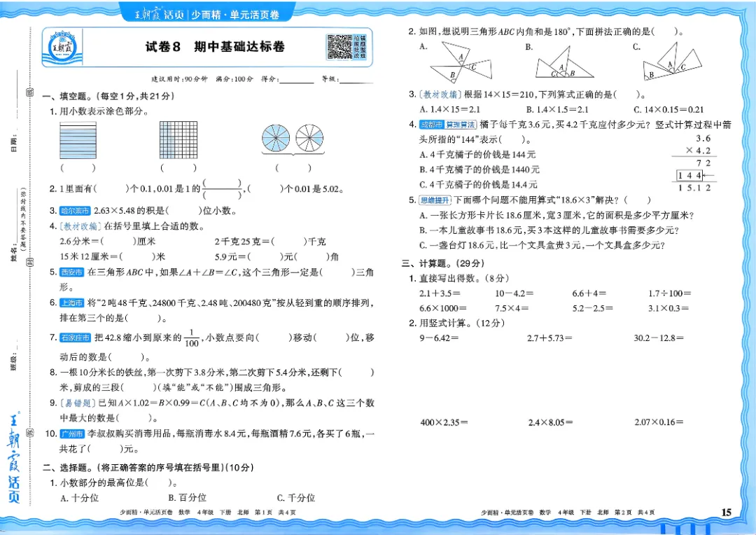
Task: Click the expression 7.5×4=
Action: coord(512,308)
